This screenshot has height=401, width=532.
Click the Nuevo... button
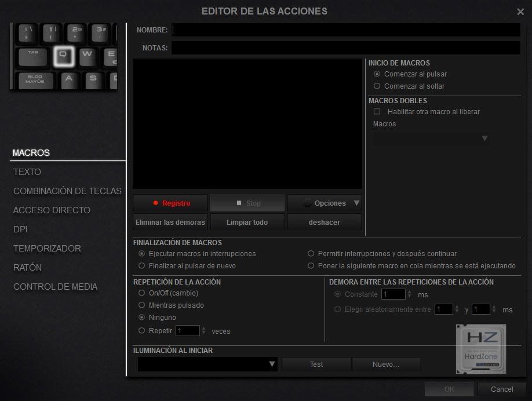pyautogui.click(x=386, y=364)
